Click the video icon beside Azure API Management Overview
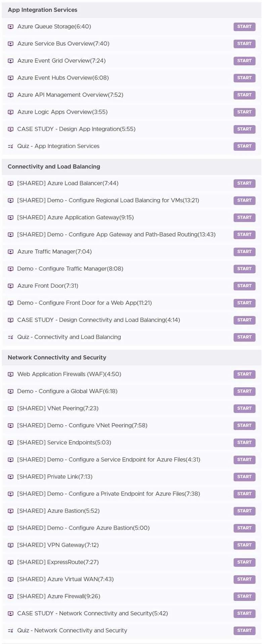 [x=11, y=95]
